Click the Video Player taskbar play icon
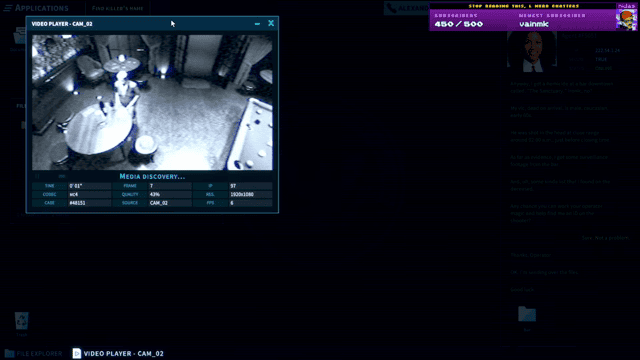 click(x=76, y=353)
